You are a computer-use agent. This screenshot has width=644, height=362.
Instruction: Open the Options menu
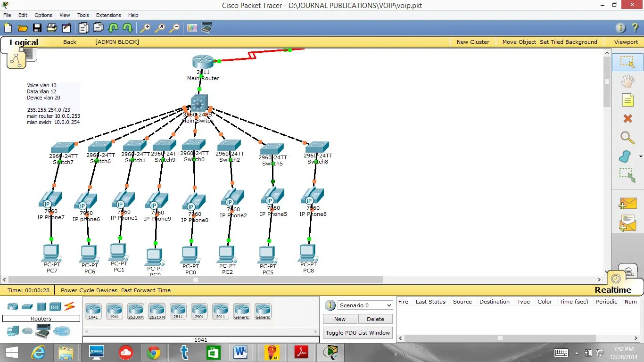(43, 15)
